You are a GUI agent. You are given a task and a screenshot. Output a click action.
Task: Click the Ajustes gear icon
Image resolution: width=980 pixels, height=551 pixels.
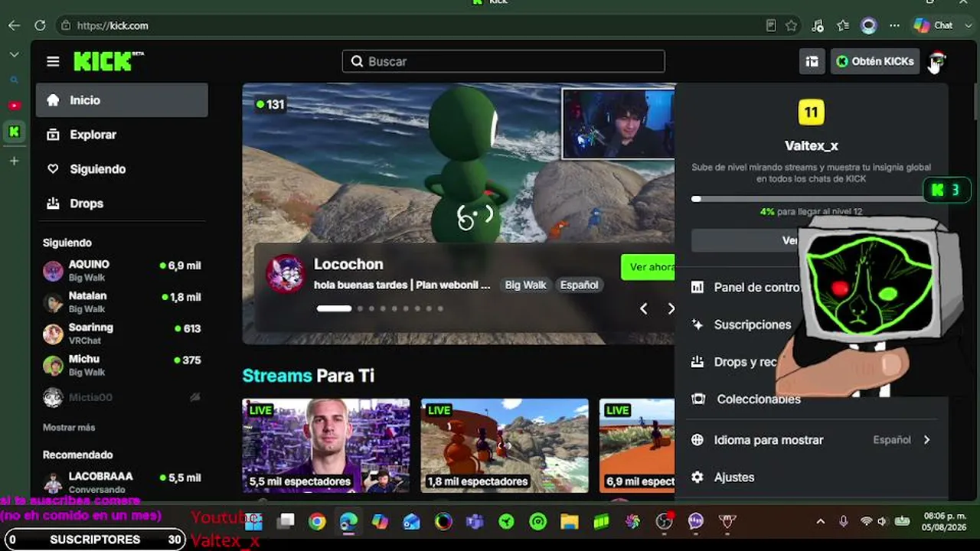pos(697,477)
